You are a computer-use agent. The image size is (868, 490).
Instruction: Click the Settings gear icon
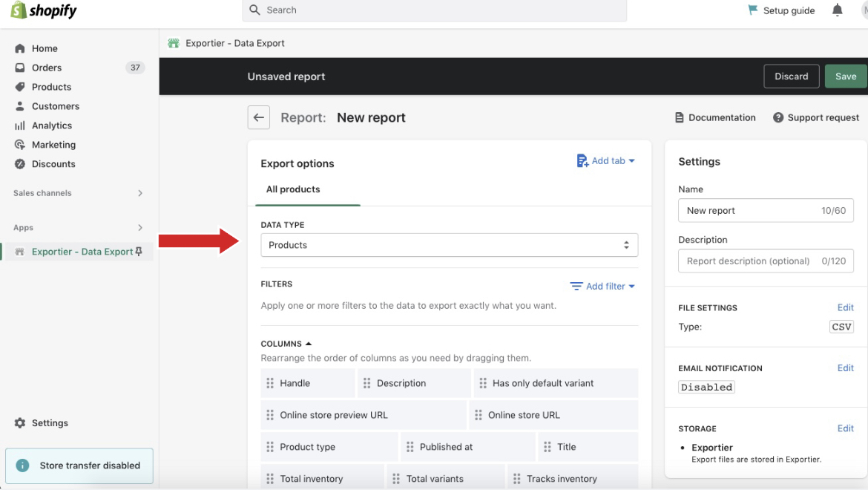pyautogui.click(x=20, y=423)
